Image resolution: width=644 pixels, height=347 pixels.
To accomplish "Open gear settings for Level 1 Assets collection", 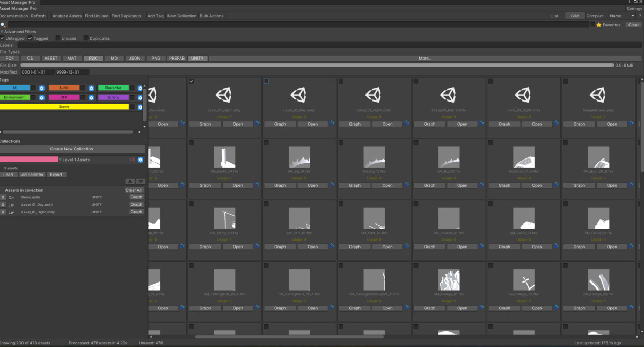I will point(141,160).
